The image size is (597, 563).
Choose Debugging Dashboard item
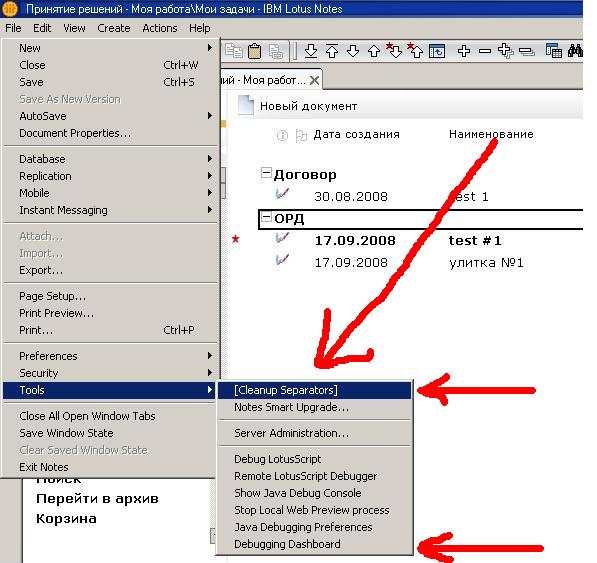click(x=314, y=544)
